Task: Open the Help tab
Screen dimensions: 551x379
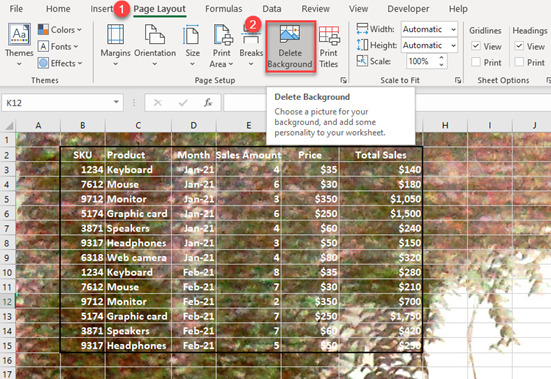Action: click(458, 9)
